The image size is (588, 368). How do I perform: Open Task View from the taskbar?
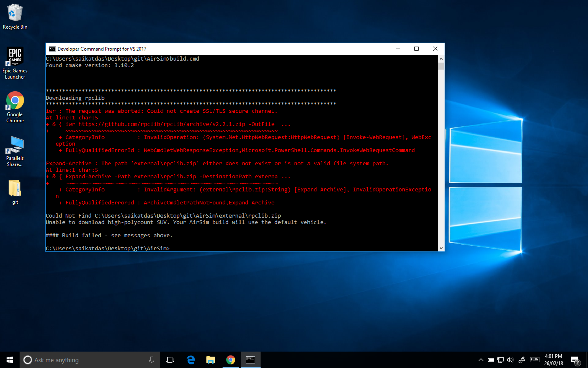tap(170, 360)
